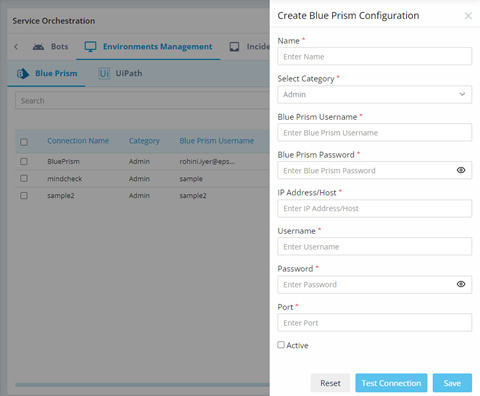Tick the Active checkbox
This screenshot has height=396, width=480.
tap(281, 345)
